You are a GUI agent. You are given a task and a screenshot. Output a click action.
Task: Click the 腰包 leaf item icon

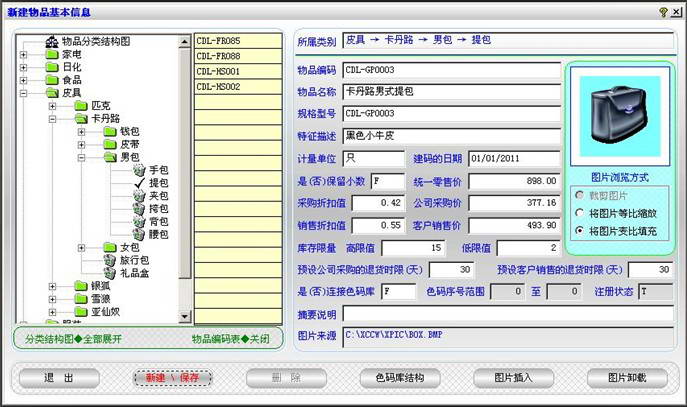pos(139,234)
